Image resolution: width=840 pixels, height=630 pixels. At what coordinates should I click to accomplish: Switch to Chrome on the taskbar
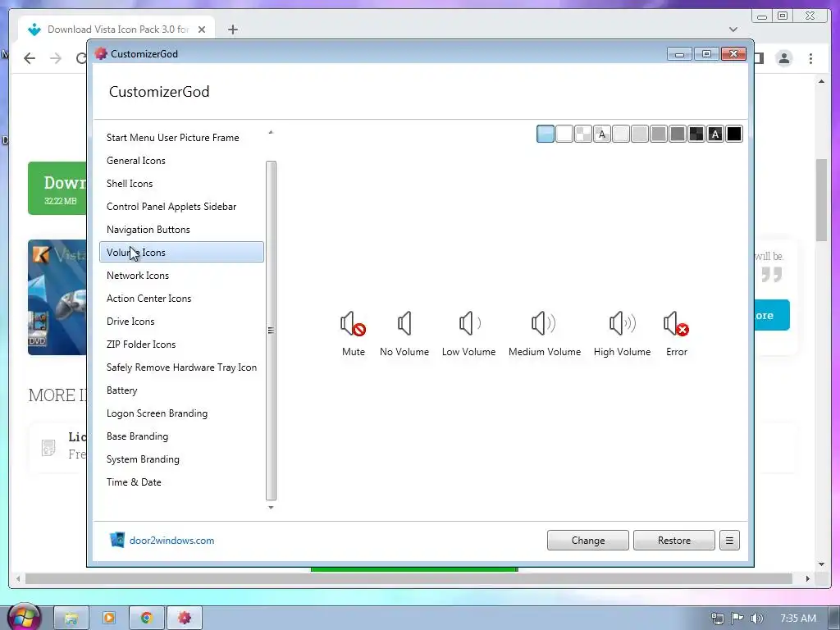coord(146,619)
